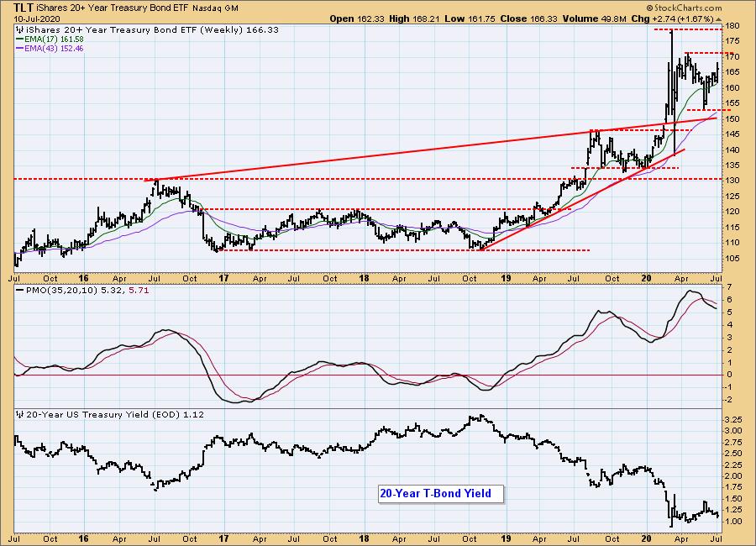Click the 18 year label under the yield panel

click(364, 538)
